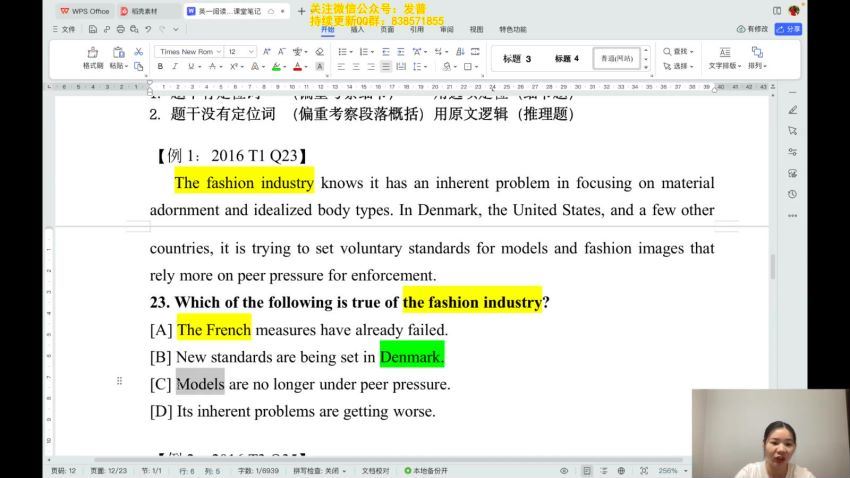Open the 视图 (View) ribbon tab
850x478 pixels.
[x=476, y=30]
